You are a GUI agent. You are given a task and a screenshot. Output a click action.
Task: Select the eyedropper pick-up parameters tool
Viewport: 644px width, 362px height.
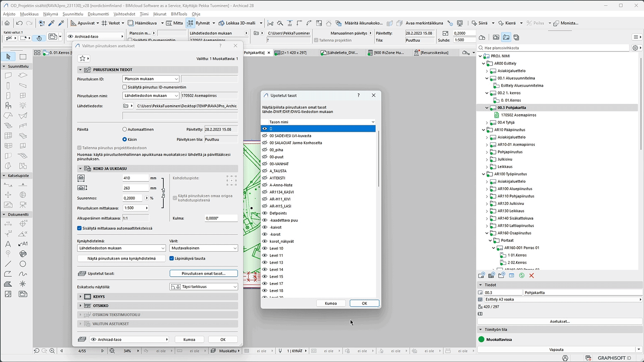click(51, 23)
